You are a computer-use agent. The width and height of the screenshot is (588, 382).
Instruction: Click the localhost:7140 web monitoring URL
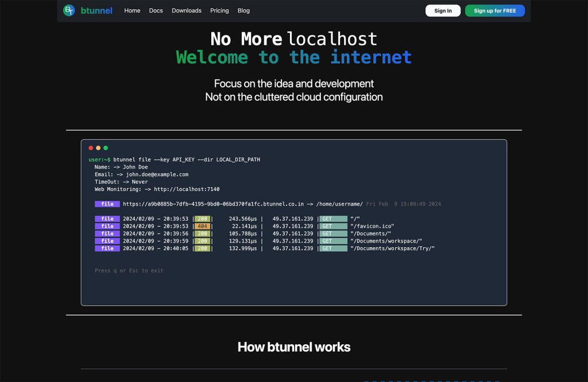tap(187, 189)
